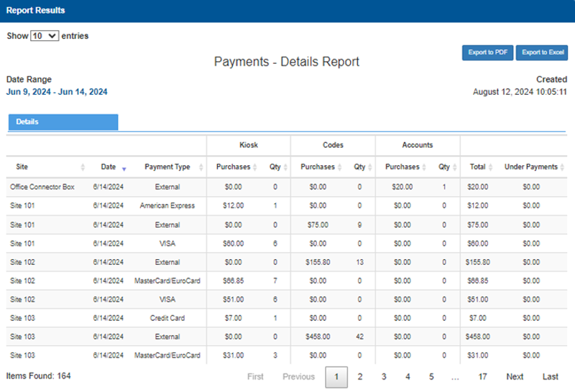Viewport: 575px width, 392px height.
Task: Export report to PDF
Action: (487, 52)
